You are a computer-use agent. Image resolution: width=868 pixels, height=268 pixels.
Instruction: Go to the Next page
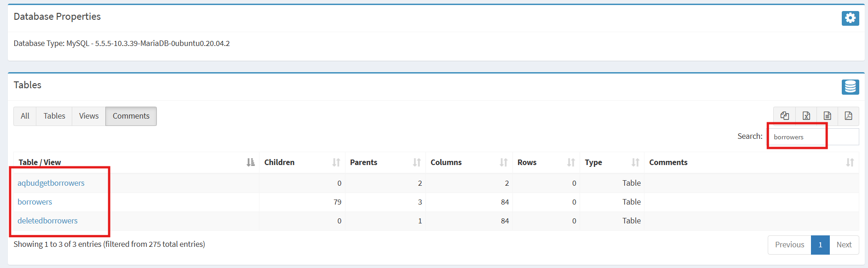(844, 245)
